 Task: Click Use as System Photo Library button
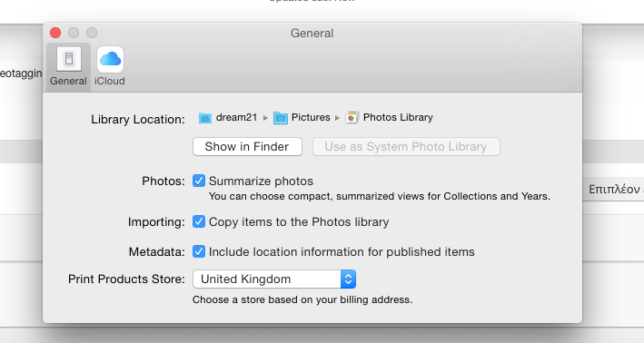[406, 146]
